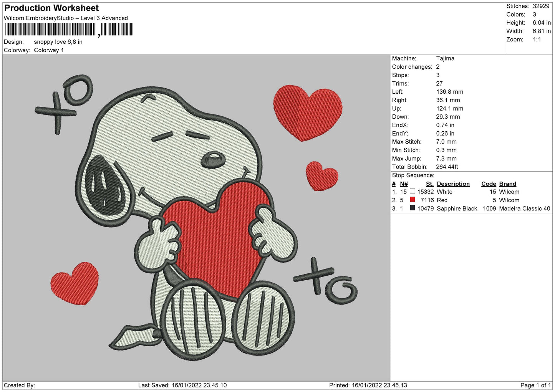This screenshot has width=555, height=392.
Task: Click the XO lettering at top left
Action: click(x=65, y=102)
